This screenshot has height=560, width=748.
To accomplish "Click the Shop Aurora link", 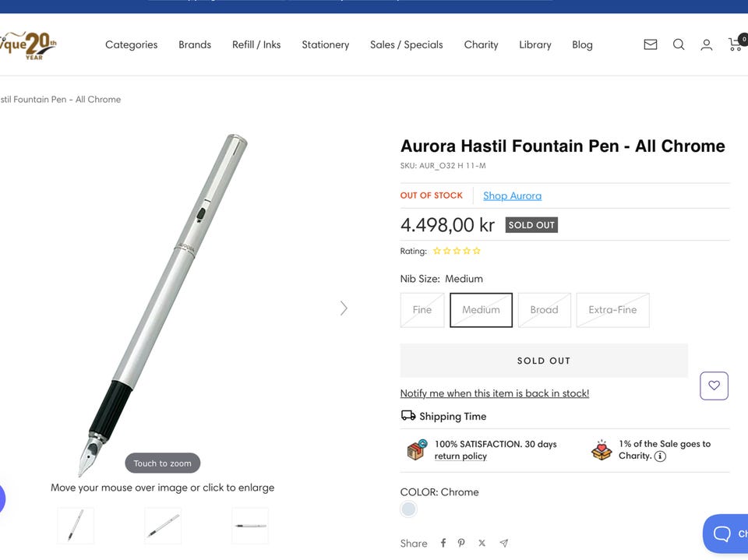I will pyautogui.click(x=512, y=195).
